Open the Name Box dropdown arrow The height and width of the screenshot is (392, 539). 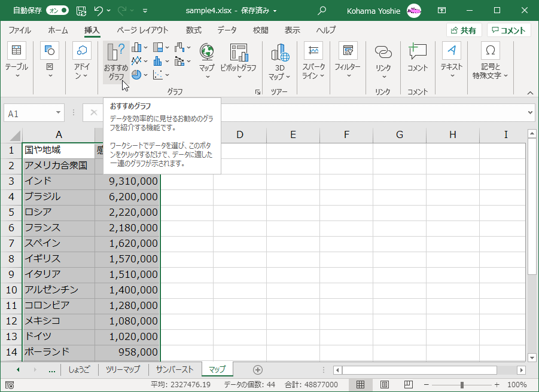click(x=59, y=113)
